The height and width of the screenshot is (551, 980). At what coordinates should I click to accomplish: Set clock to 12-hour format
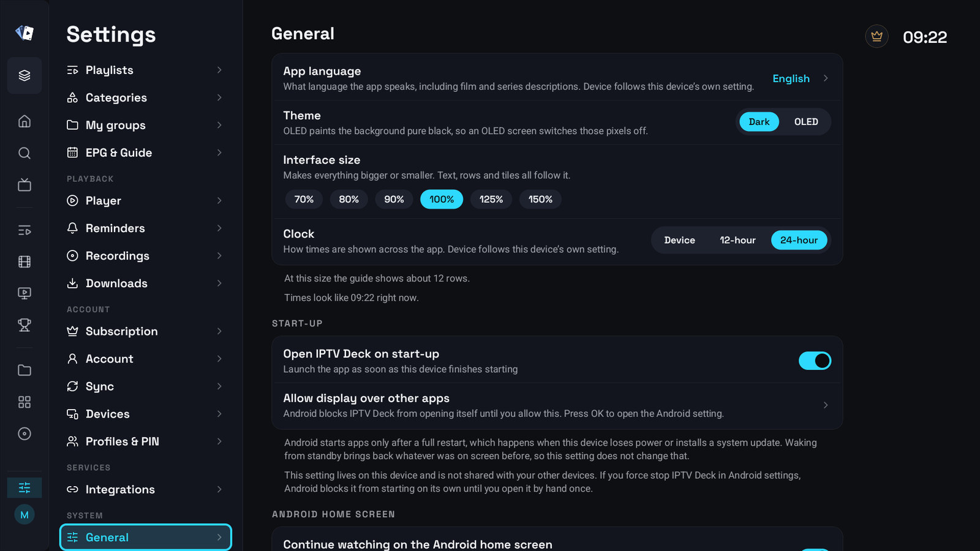tap(737, 240)
